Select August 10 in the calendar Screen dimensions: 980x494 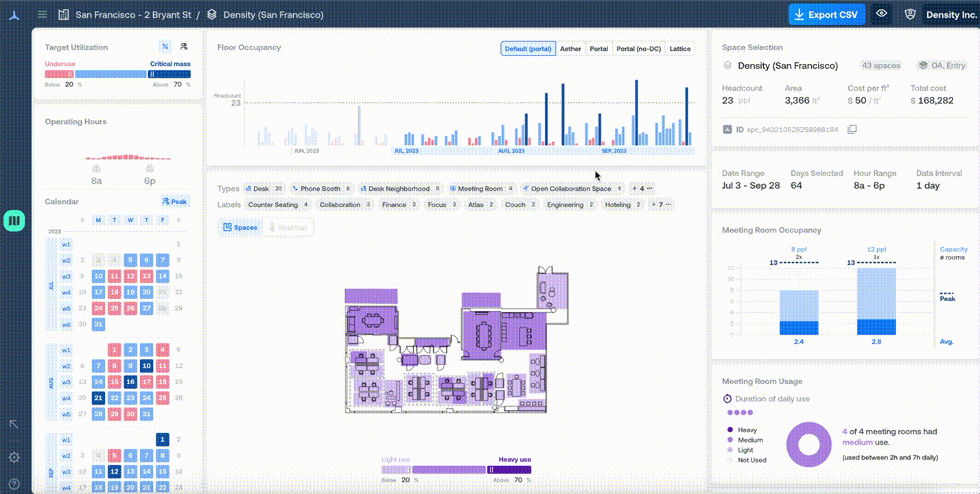[x=146, y=366]
